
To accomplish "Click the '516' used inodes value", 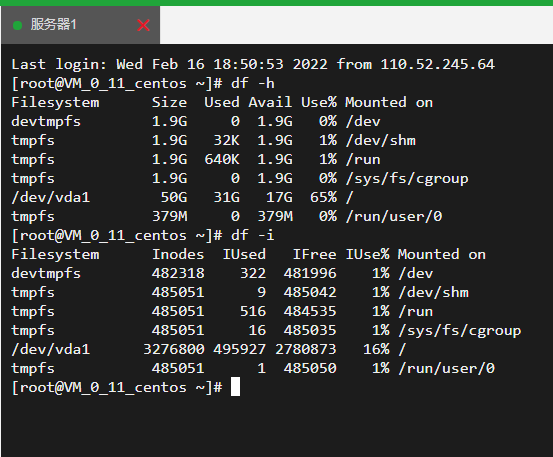I will click(x=253, y=311).
